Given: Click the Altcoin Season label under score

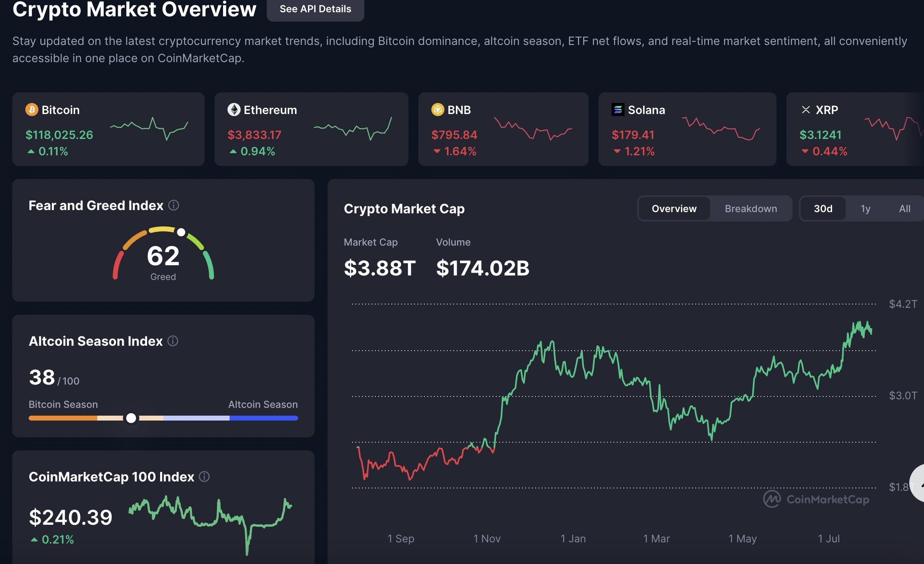Looking at the screenshot, I should (x=263, y=404).
